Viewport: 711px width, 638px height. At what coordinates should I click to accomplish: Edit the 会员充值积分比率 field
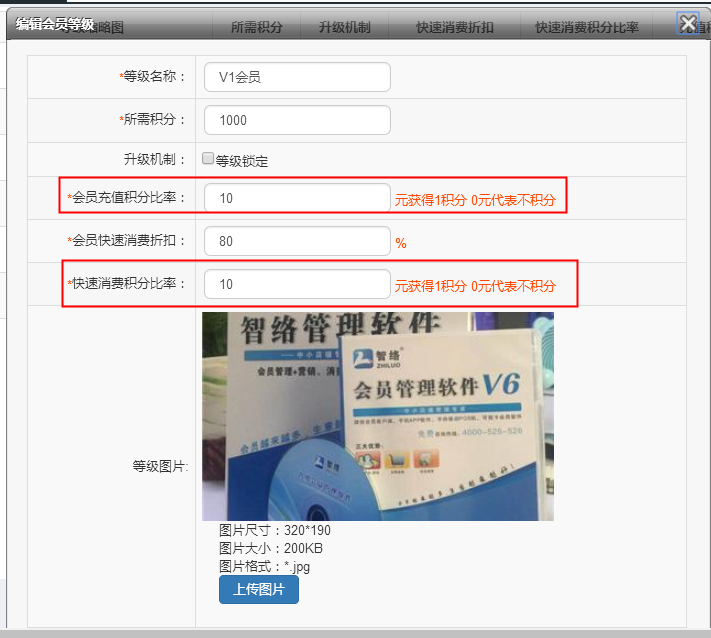pyautogui.click(x=297, y=198)
